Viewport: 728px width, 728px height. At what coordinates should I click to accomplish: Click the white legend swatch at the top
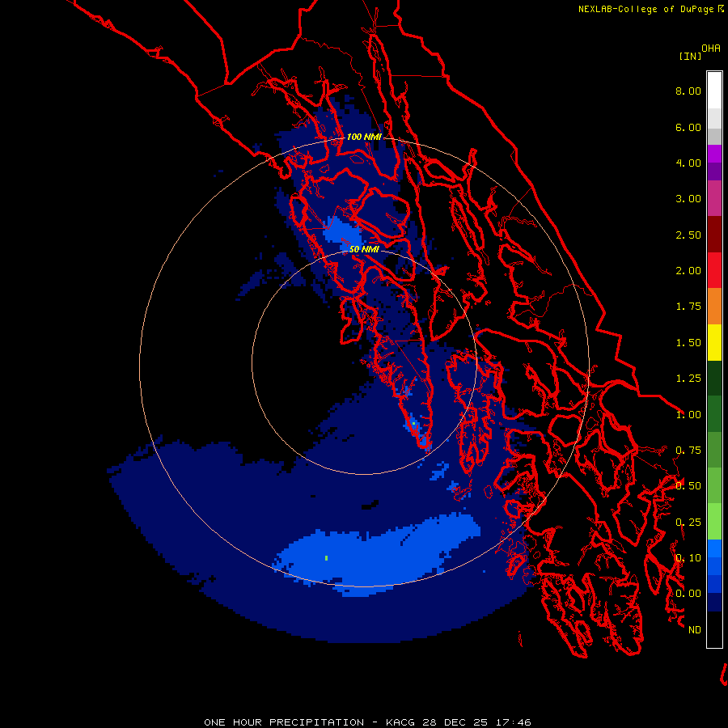[714, 90]
